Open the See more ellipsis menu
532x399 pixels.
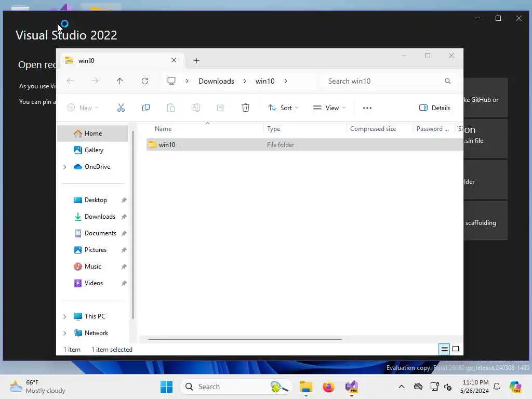tap(367, 108)
